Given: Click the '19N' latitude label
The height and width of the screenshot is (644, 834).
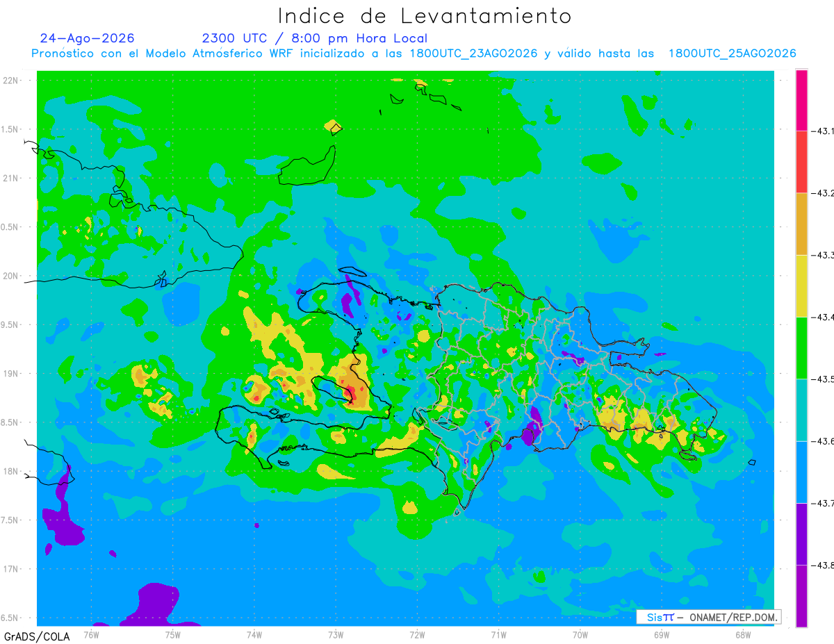Looking at the screenshot, I should pos(12,374).
